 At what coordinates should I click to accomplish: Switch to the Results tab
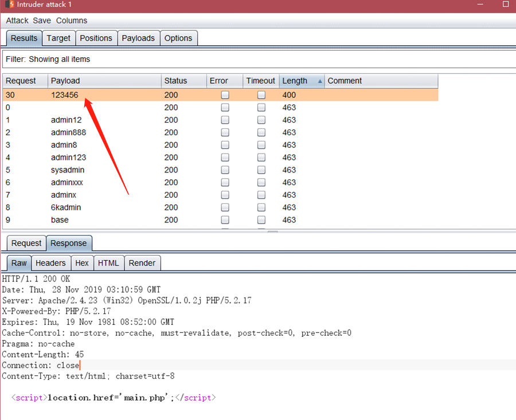(24, 38)
